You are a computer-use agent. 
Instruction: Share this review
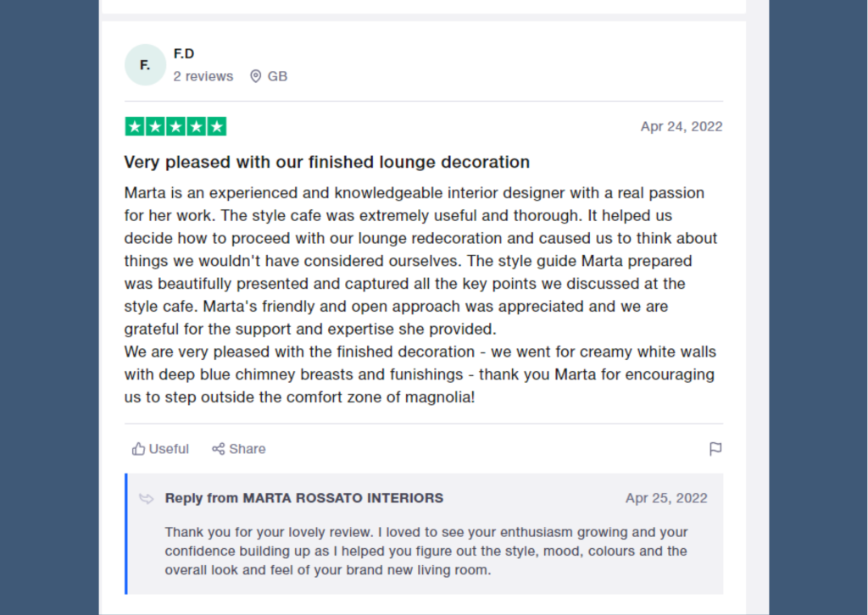pos(238,448)
